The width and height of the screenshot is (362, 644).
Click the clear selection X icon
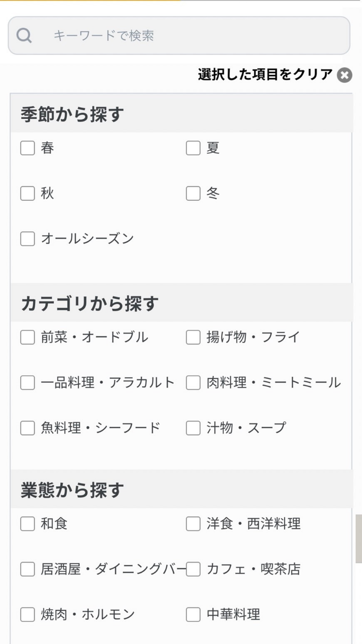click(x=345, y=75)
